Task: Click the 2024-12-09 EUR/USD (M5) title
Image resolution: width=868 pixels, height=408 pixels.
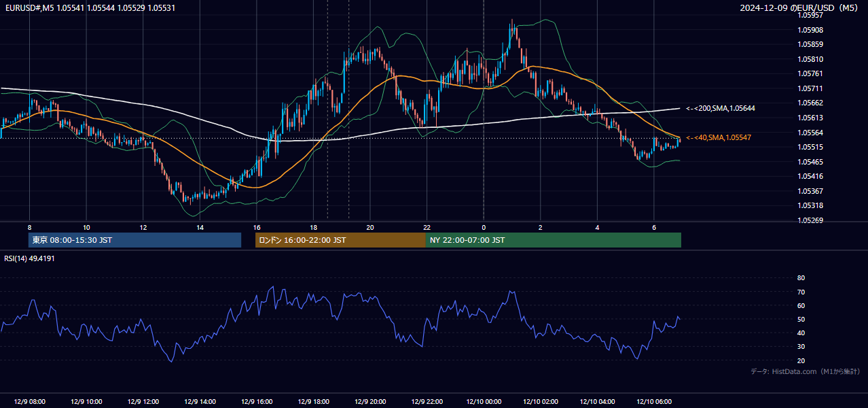Action: [799, 7]
